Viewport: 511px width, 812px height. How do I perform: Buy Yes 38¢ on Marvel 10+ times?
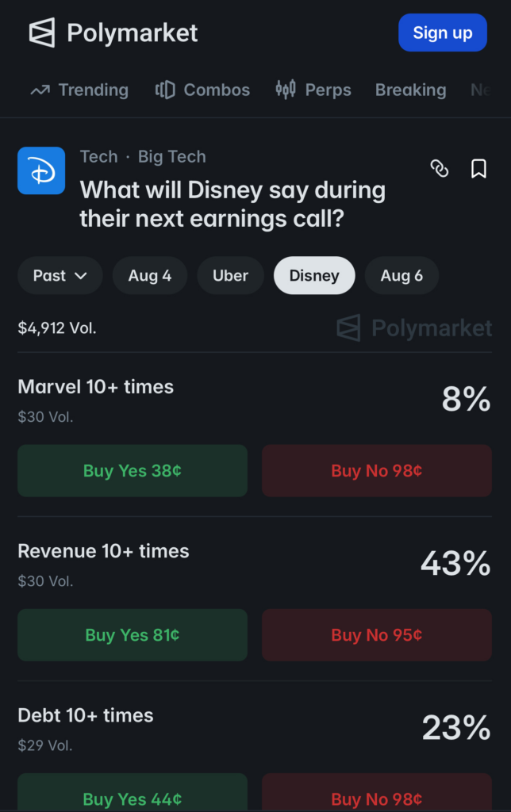tap(133, 471)
